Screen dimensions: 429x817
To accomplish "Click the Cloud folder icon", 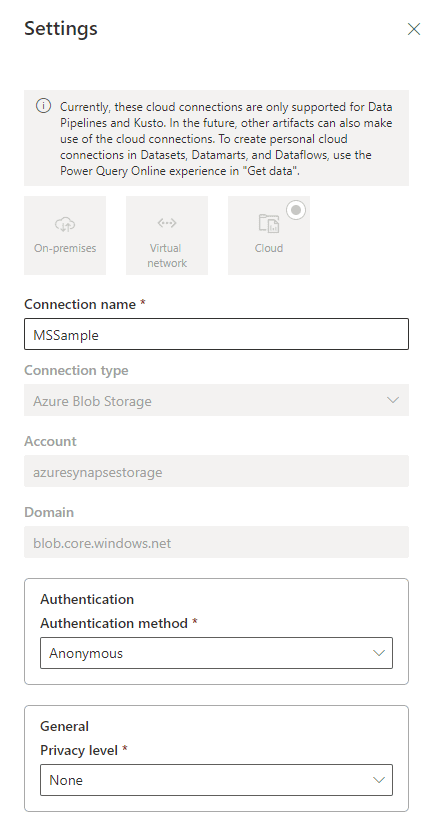I will click(x=269, y=223).
